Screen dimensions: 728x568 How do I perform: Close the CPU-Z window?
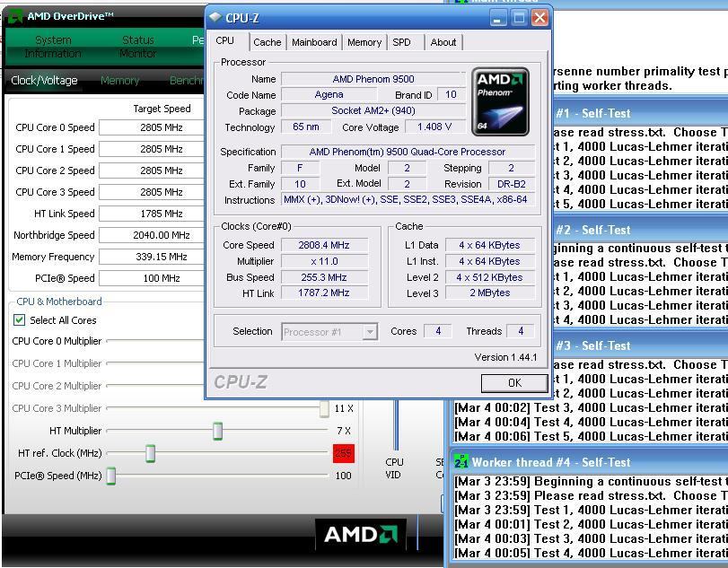(539, 19)
